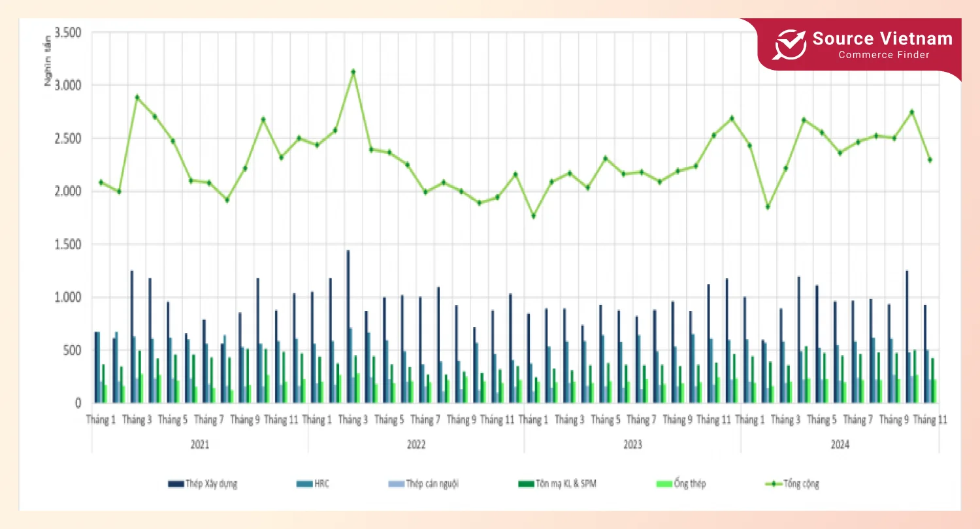The width and height of the screenshot is (980, 529).
Task: Click the "Commerce Finder" tagline text
Action: click(x=884, y=55)
